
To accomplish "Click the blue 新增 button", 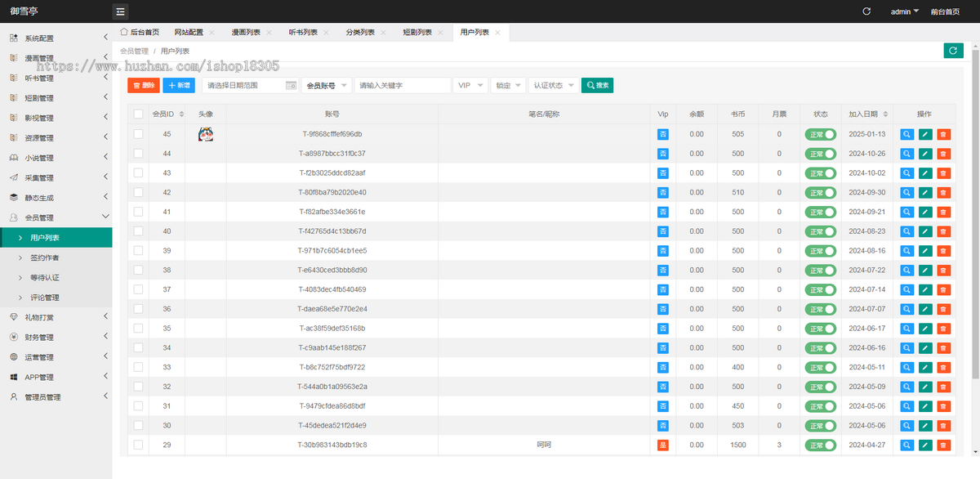I will (x=180, y=85).
